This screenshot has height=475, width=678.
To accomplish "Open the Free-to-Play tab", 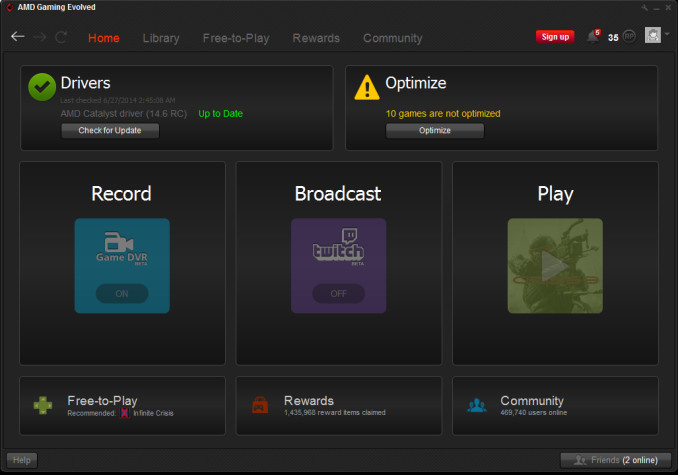I will click(236, 38).
